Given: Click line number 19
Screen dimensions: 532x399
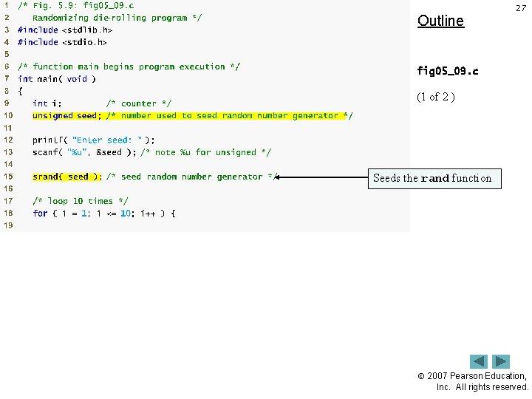Looking at the screenshot, I should (x=8, y=225).
